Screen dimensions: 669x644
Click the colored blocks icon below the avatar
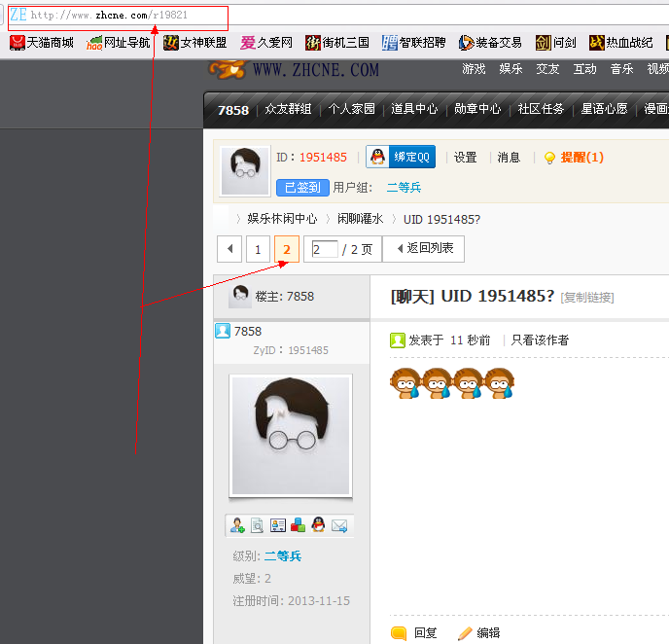(x=298, y=525)
